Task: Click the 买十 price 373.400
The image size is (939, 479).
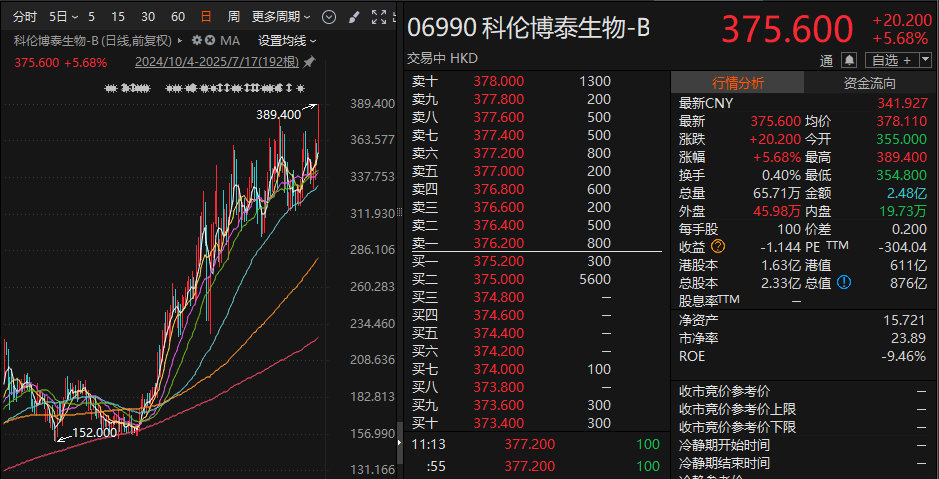Action: 498,423
